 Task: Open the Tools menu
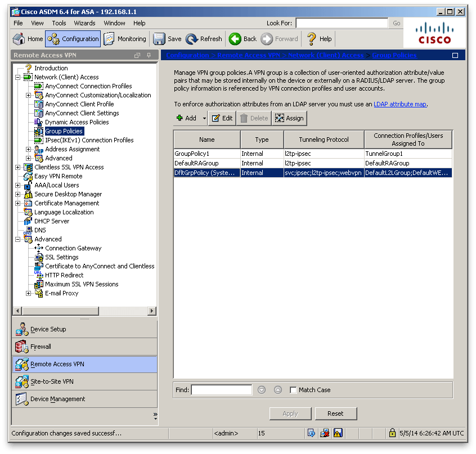coord(59,23)
